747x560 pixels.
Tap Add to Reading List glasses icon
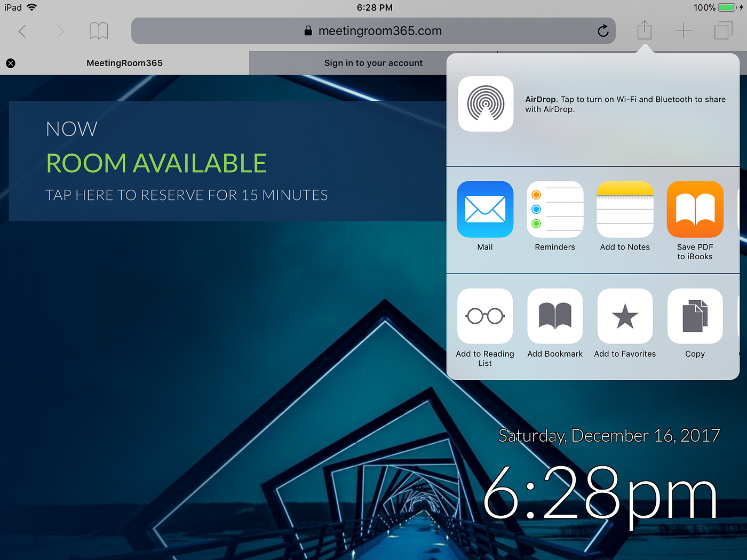[x=485, y=316]
